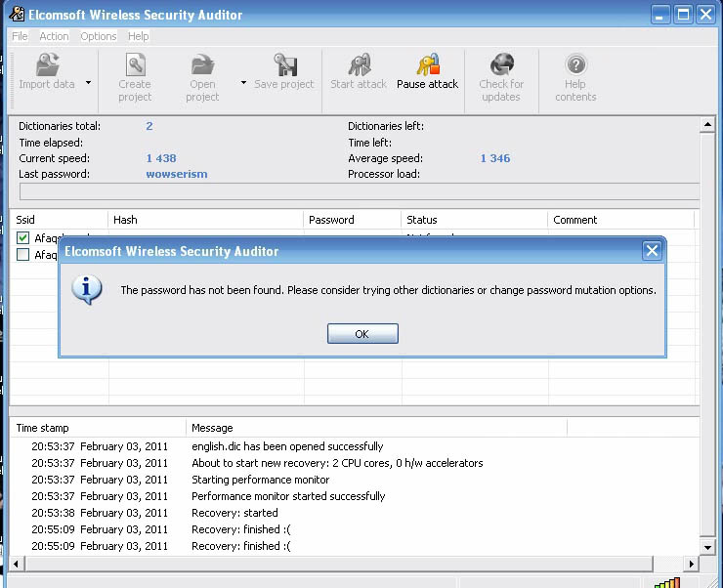This screenshot has width=723, height=588.
Task: Click the Ssid column header
Action: click(59, 220)
